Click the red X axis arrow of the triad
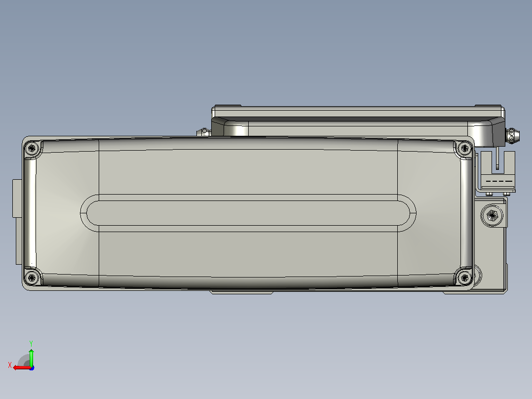532x399 pixels. coord(22,367)
